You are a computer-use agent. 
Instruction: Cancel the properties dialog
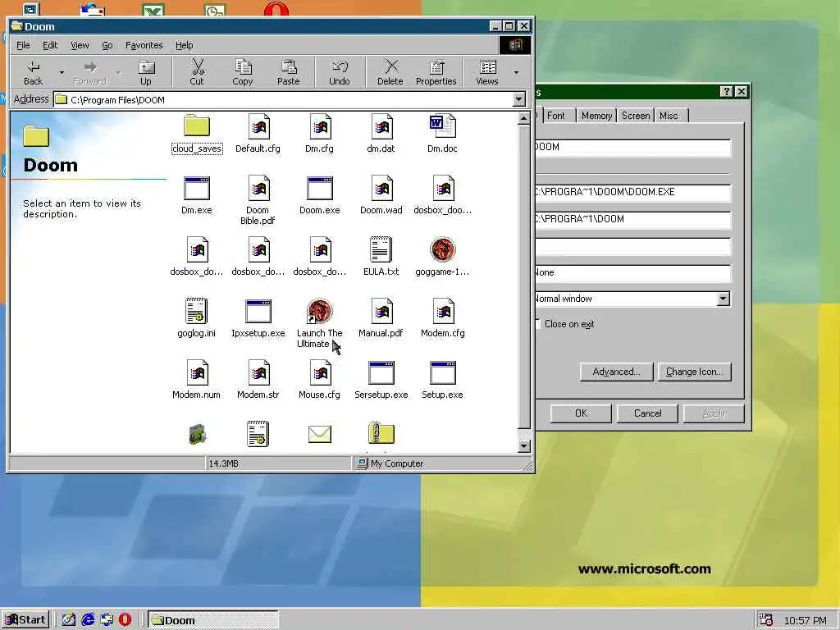point(648,413)
